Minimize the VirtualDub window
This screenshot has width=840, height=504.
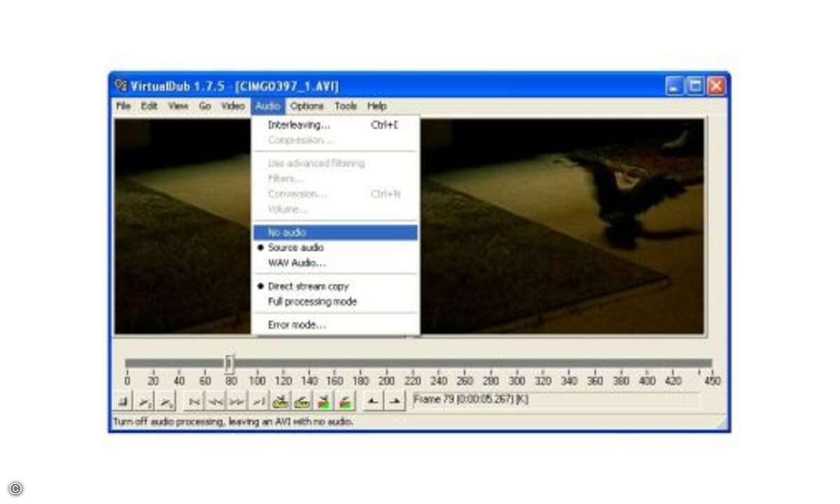(x=674, y=86)
